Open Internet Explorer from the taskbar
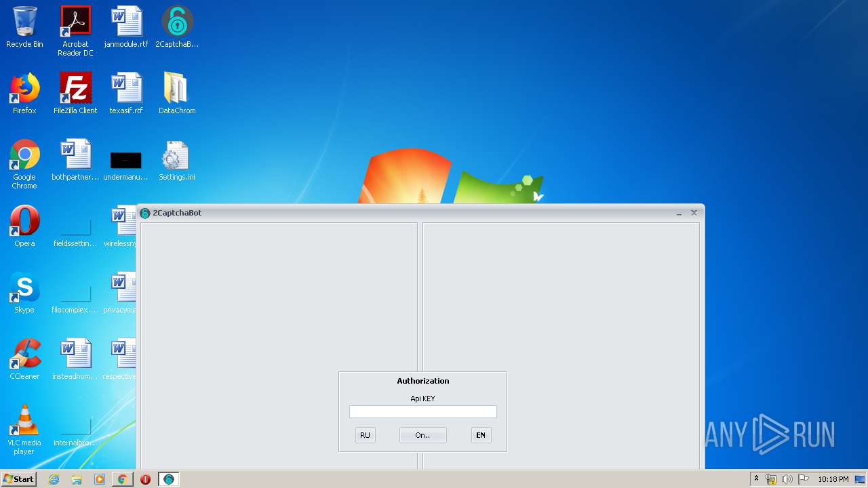Screen dimensions: 868x488 tap(54, 479)
